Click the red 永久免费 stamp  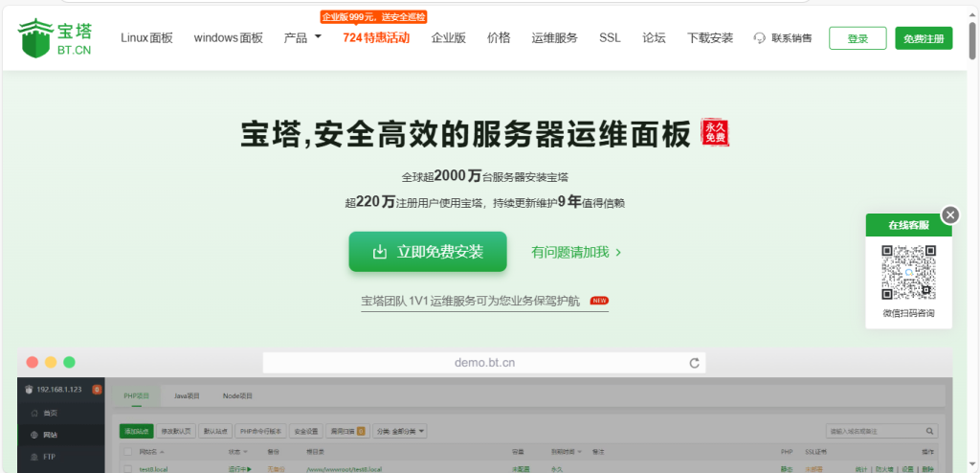click(x=715, y=132)
